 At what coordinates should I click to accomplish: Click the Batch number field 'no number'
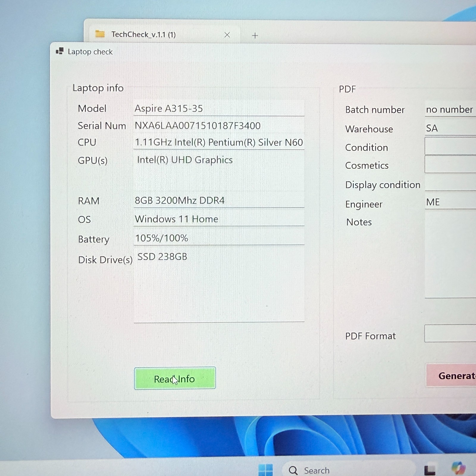point(450,109)
